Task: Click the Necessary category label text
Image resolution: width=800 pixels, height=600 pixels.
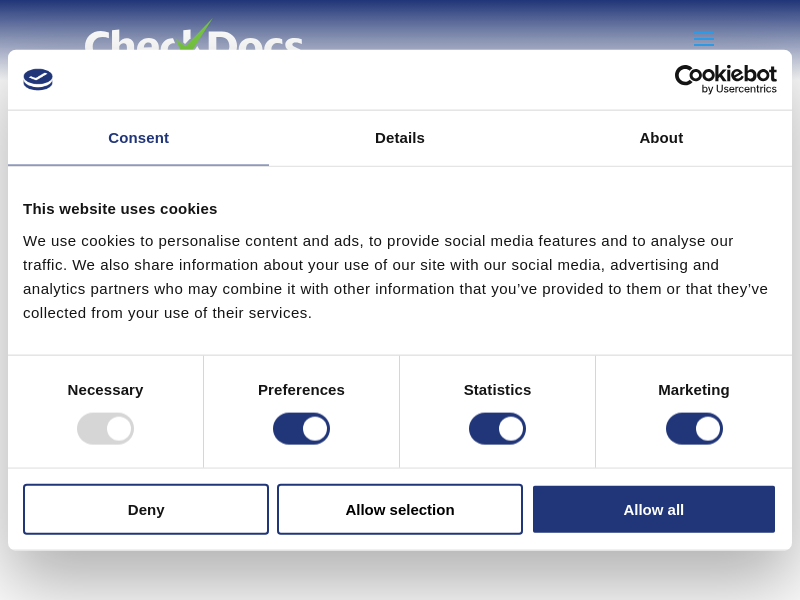Action: (x=105, y=390)
